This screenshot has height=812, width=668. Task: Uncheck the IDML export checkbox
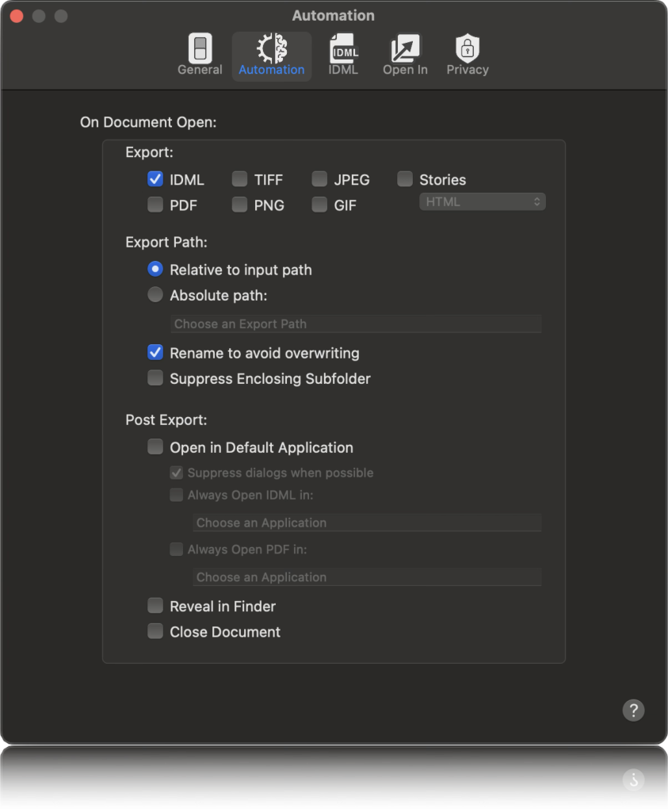click(155, 179)
